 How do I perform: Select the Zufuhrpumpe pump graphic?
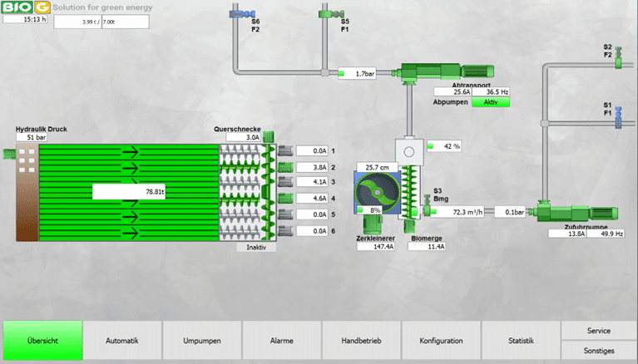coord(574,213)
